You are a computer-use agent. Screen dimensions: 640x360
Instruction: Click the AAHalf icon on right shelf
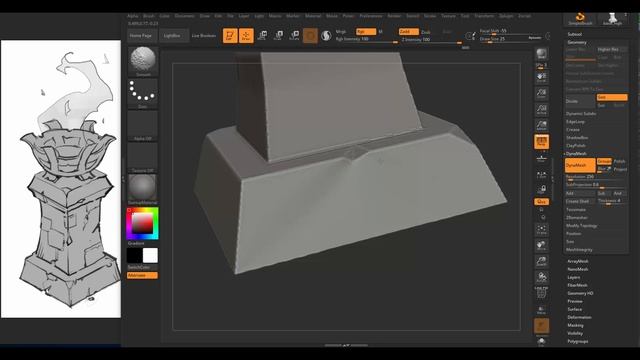(x=542, y=125)
